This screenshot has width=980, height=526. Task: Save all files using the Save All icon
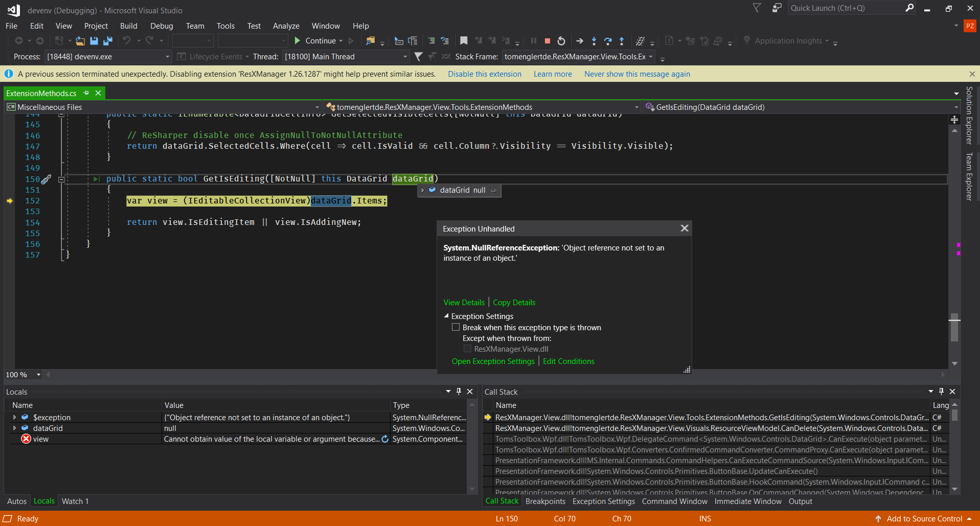pyautogui.click(x=107, y=41)
